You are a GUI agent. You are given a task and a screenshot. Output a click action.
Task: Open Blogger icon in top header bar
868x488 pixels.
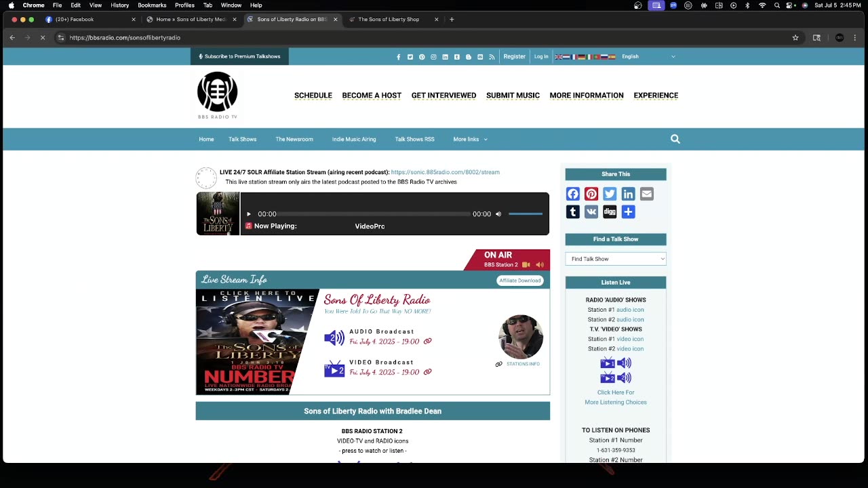468,57
